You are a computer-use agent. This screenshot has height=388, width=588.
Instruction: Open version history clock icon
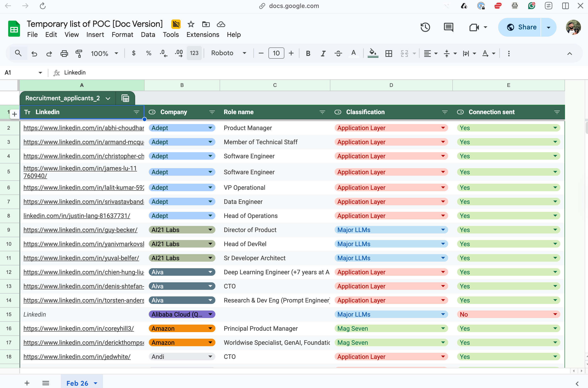coord(425,27)
